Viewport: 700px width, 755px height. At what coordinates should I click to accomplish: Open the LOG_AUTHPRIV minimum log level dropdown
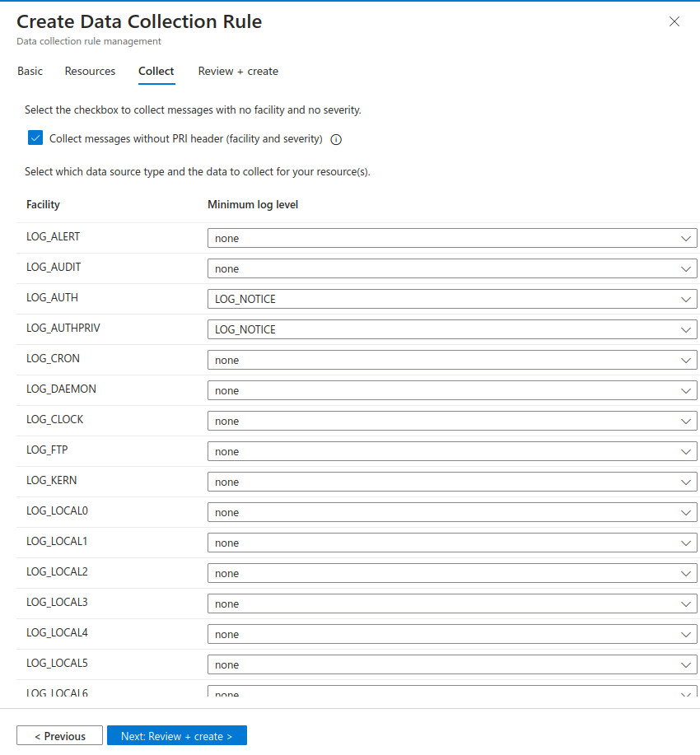point(451,329)
